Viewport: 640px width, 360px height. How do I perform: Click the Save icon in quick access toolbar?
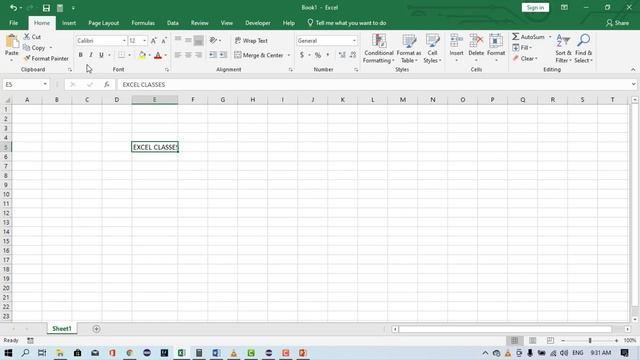[x=46, y=8]
